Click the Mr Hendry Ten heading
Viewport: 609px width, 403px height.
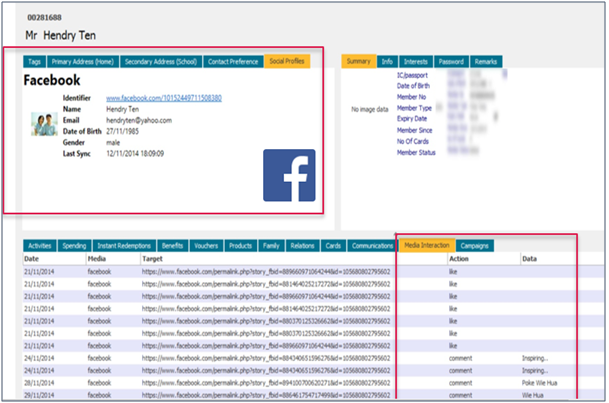[61, 35]
